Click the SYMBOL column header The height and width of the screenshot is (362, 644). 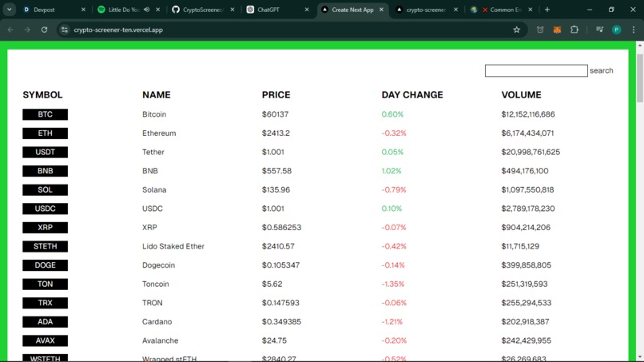(x=42, y=95)
